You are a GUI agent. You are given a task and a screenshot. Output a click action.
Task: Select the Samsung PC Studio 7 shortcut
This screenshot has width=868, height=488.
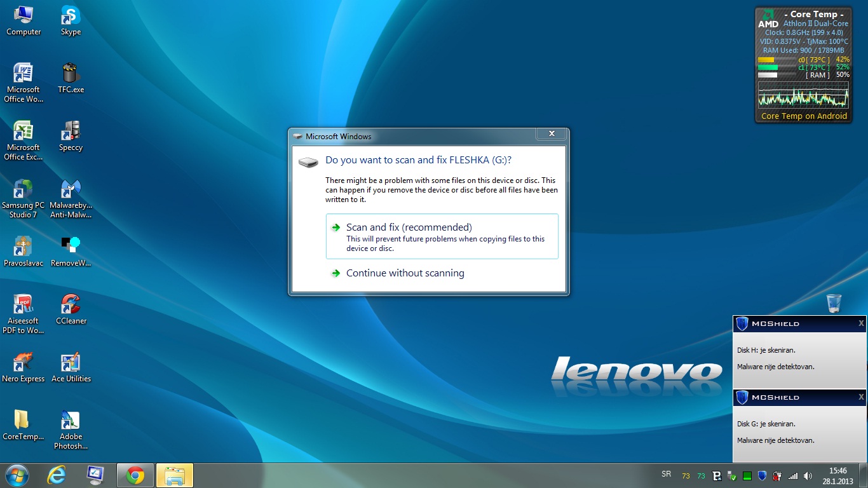coord(24,198)
